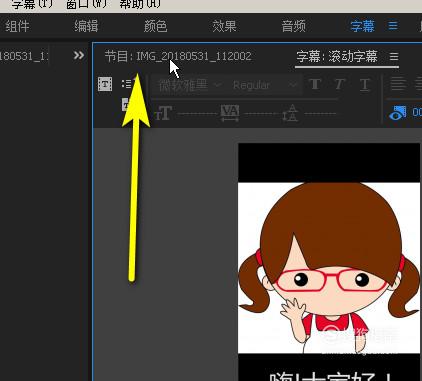Image resolution: width=422 pixels, height=381 pixels.
Task: Click the leading line-spacing icon
Action: click(x=290, y=113)
